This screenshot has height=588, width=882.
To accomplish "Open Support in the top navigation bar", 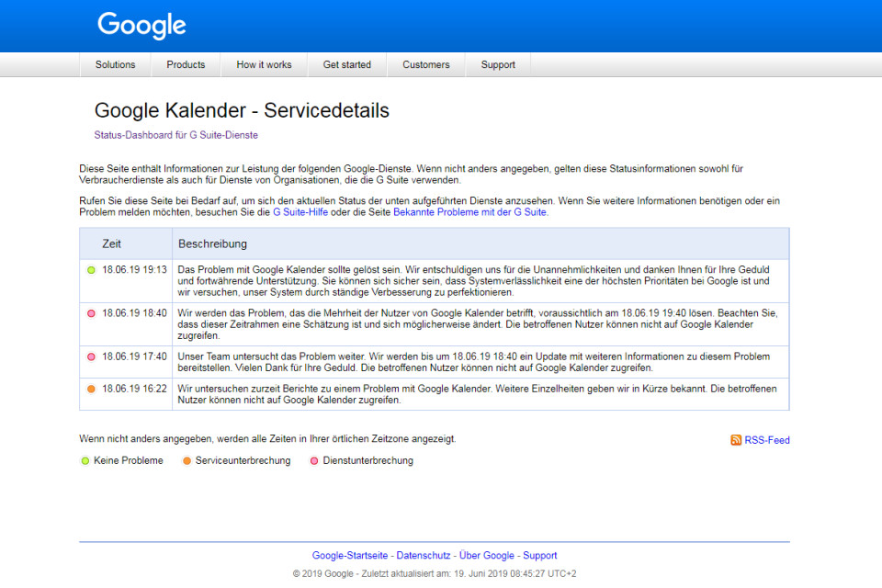I will click(x=498, y=64).
